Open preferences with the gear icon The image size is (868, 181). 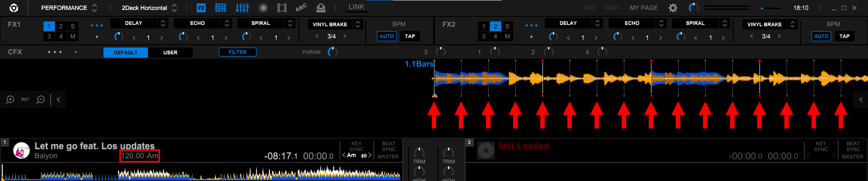click(x=673, y=8)
